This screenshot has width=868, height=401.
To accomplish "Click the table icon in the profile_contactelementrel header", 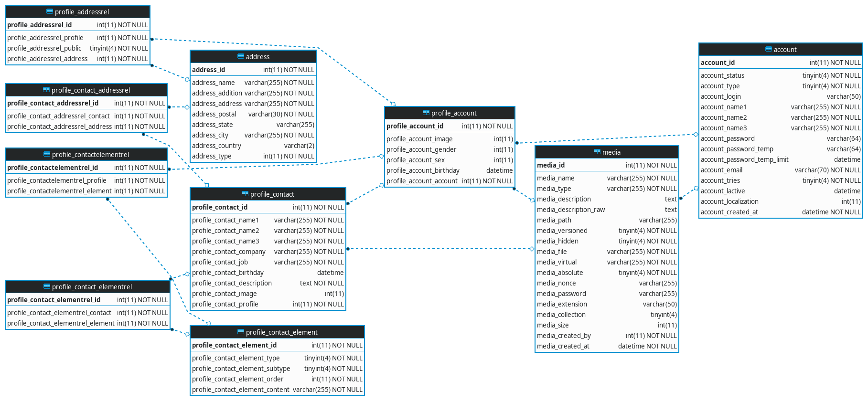I will (x=47, y=154).
